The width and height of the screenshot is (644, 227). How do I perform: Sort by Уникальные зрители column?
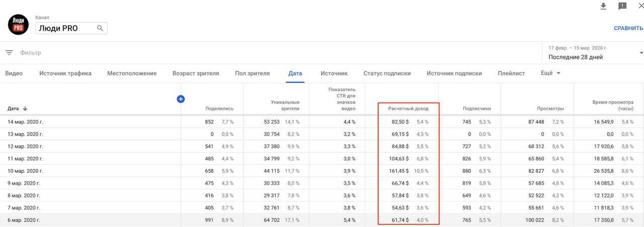click(285, 105)
